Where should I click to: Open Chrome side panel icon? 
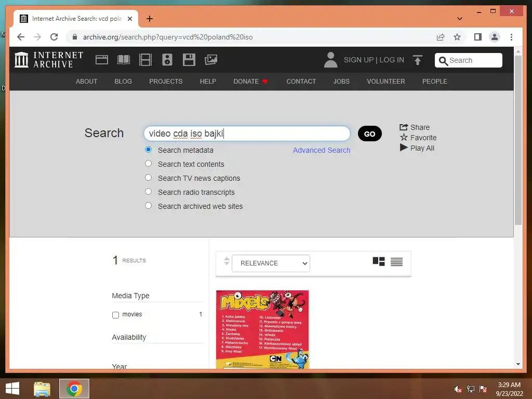478,37
